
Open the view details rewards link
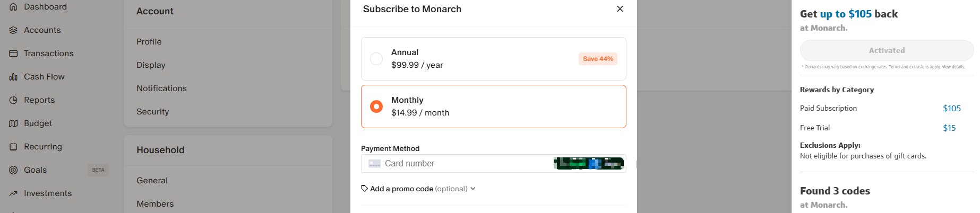click(x=953, y=67)
